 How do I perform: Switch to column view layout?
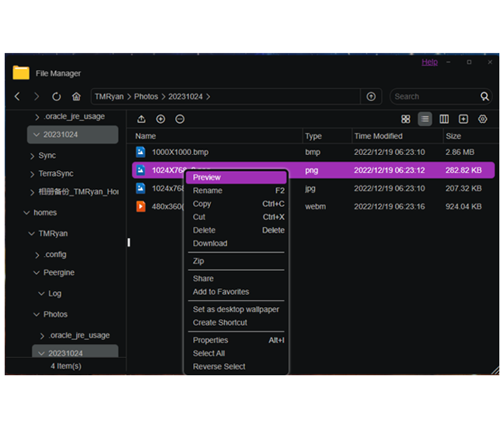(444, 119)
